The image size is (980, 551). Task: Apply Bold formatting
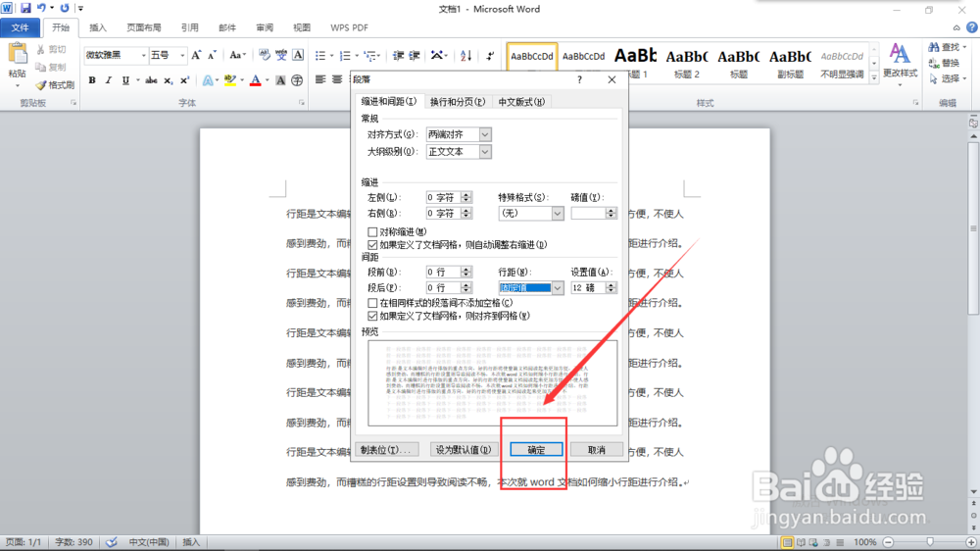coord(92,80)
